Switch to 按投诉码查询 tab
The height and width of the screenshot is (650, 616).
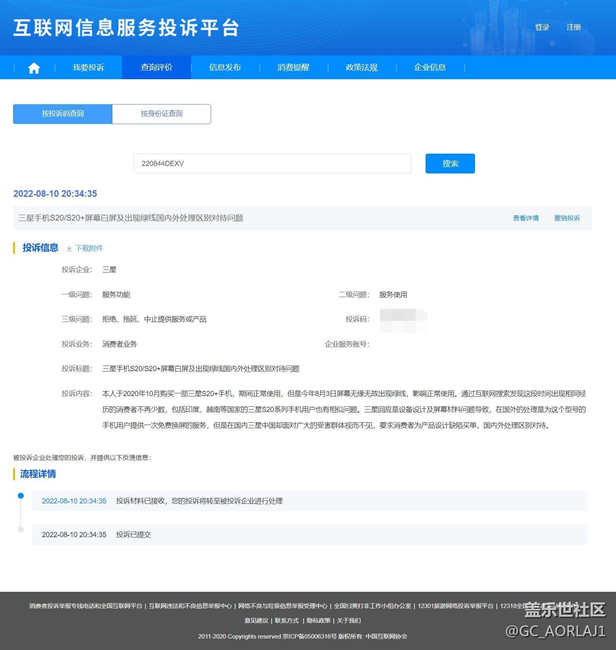pyautogui.click(x=63, y=114)
